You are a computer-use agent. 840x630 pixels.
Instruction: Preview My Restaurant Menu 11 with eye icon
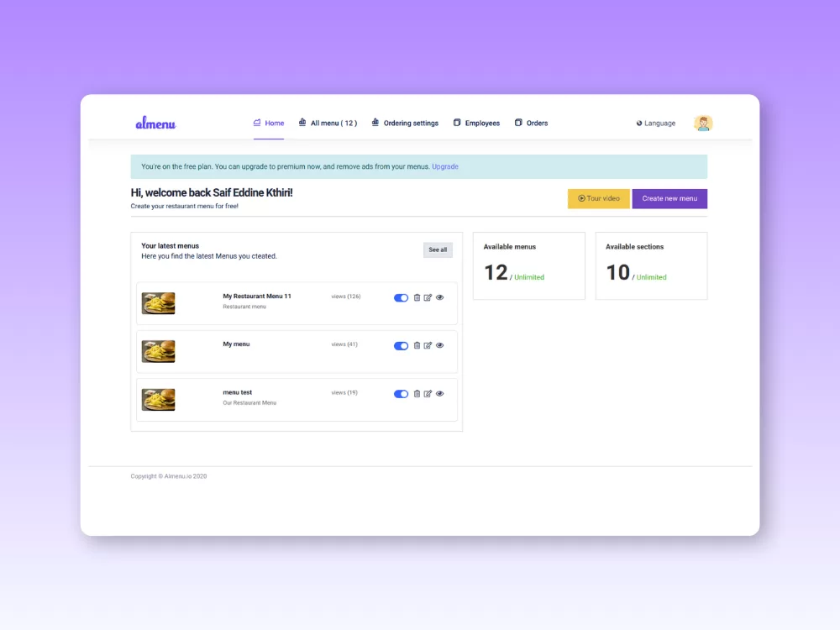(x=439, y=297)
